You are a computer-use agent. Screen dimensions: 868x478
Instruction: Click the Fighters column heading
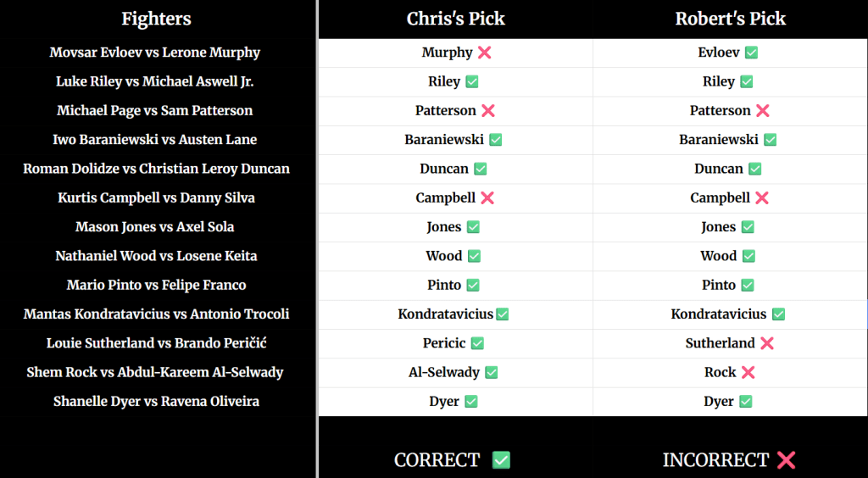156,19
